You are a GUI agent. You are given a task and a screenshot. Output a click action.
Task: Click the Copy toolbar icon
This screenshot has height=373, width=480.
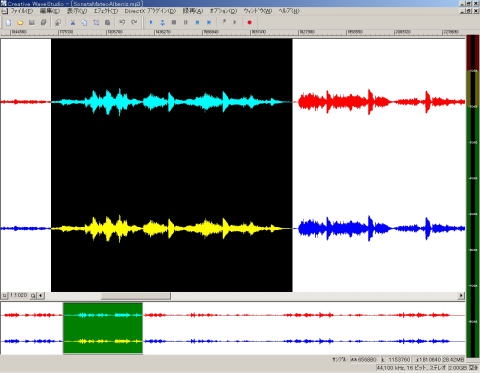(84, 22)
